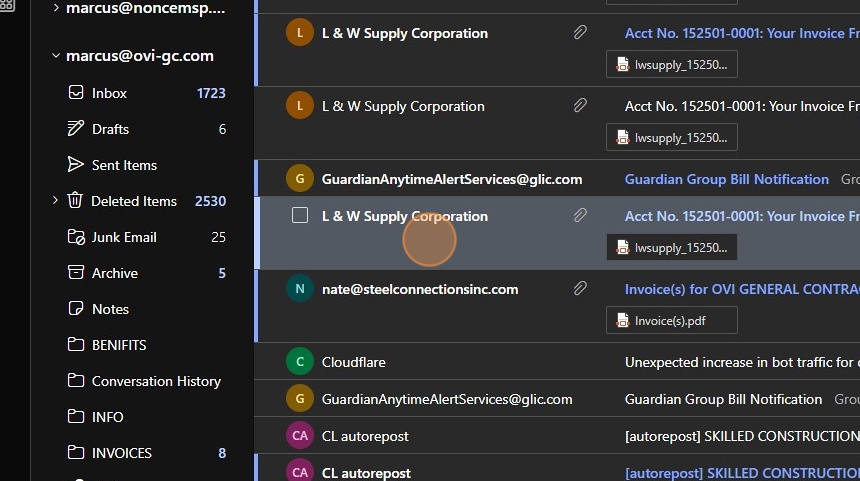Image resolution: width=860 pixels, height=481 pixels.
Task: Open the Inbox folder
Action: click(x=146, y=93)
